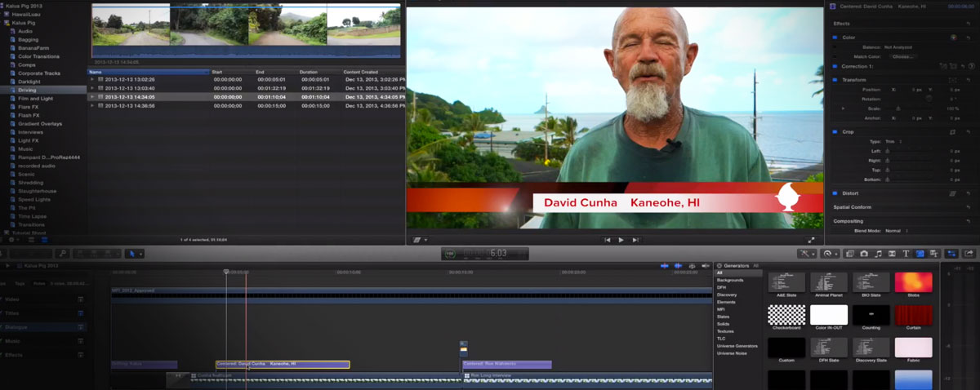980x390 pixels.
Task: Click the keyword editor key icon
Action: coord(63,254)
